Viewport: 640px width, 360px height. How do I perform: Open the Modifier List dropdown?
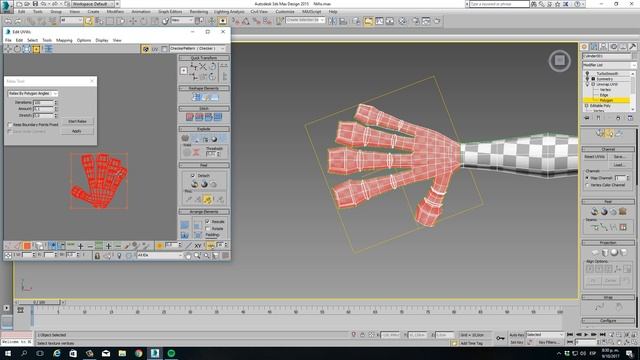click(609, 65)
